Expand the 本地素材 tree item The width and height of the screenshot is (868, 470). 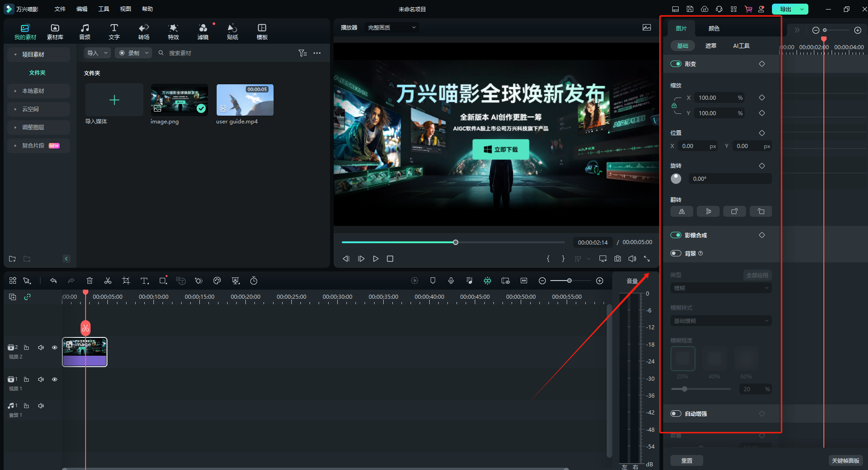tap(39, 91)
